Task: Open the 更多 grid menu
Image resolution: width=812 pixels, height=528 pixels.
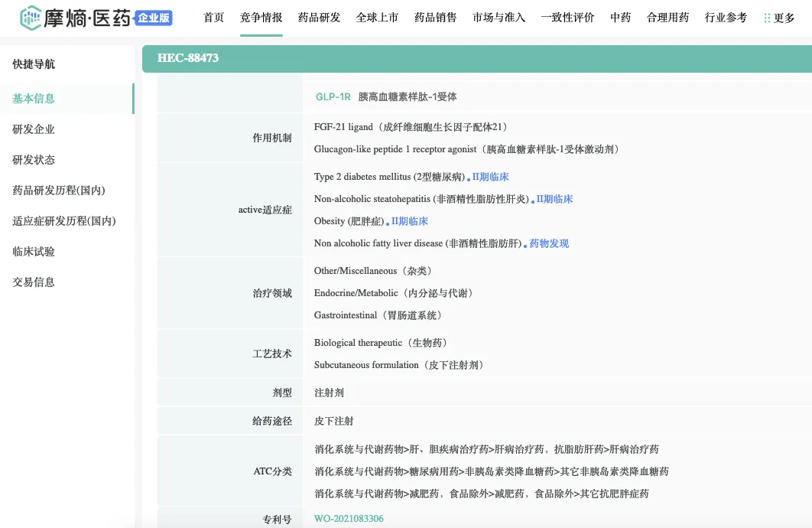Action: pyautogui.click(x=779, y=18)
